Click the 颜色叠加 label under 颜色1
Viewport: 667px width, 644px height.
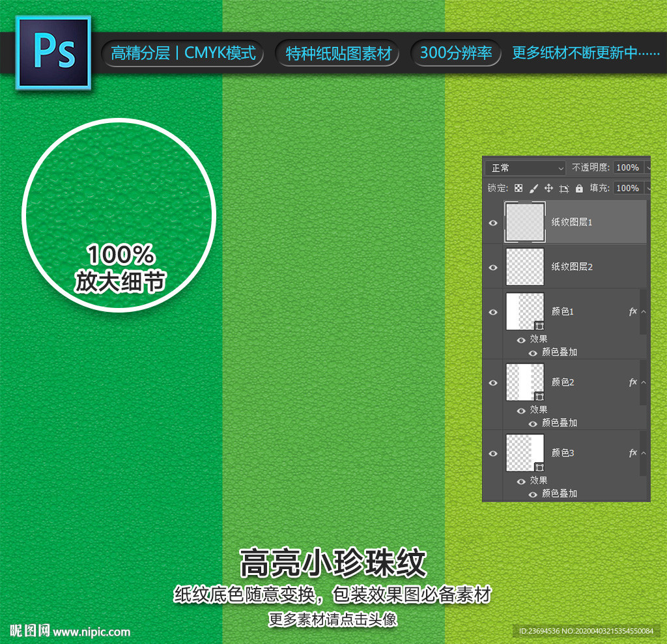tap(560, 352)
